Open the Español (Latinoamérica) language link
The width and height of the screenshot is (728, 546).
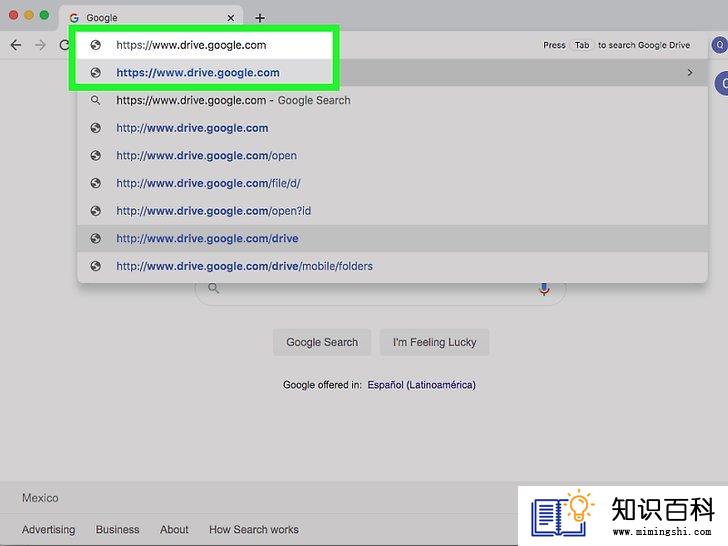422,385
